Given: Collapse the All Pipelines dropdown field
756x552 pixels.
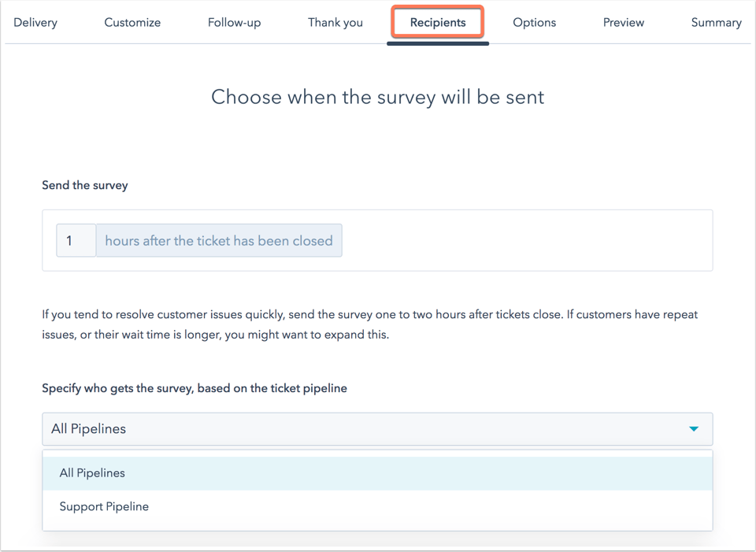Looking at the screenshot, I should pyautogui.click(x=377, y=428).
